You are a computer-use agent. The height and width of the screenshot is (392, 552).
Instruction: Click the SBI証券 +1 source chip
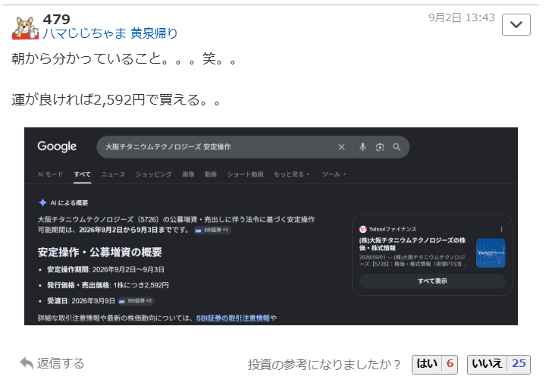pyautogui.click(x=212, y=230)
